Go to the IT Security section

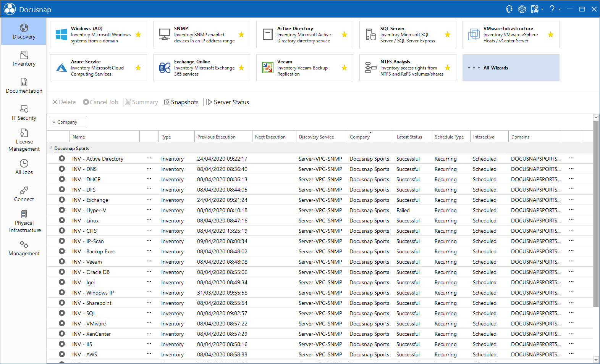(x=24, y=113)
